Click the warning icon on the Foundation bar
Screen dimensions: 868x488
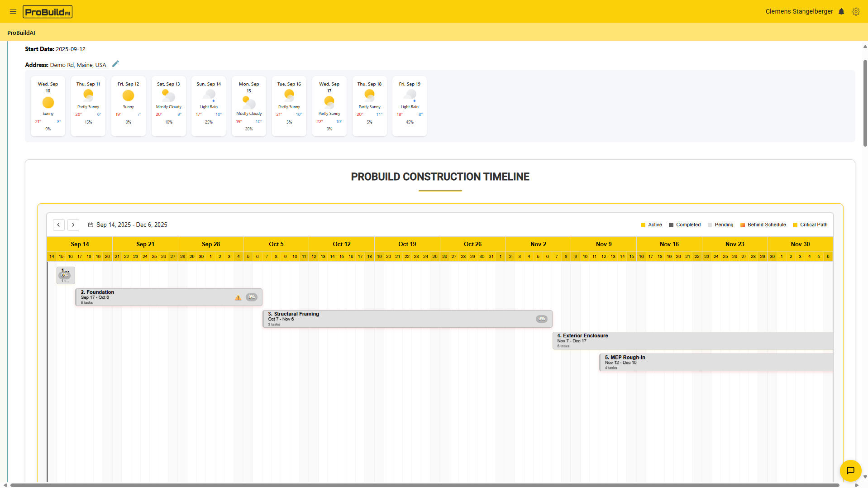(238, 297)
